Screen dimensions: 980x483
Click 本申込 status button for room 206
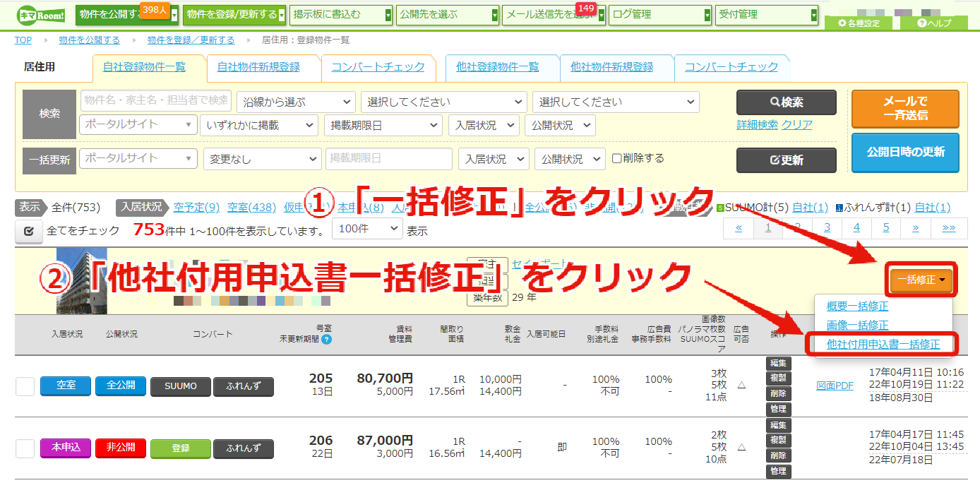point(66,448)
